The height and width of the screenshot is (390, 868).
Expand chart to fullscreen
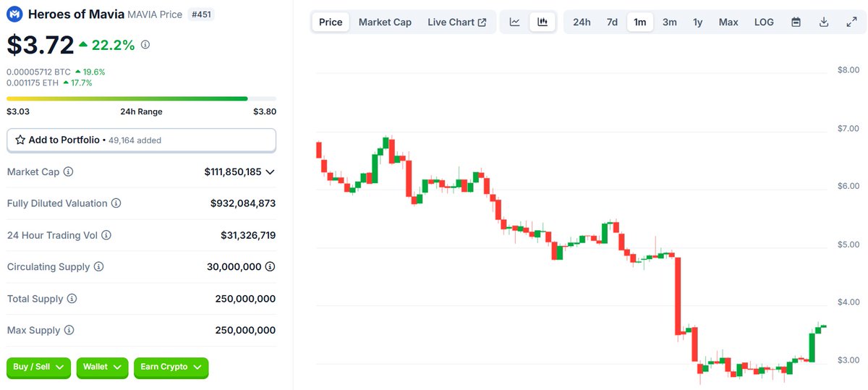coord(851,22)
